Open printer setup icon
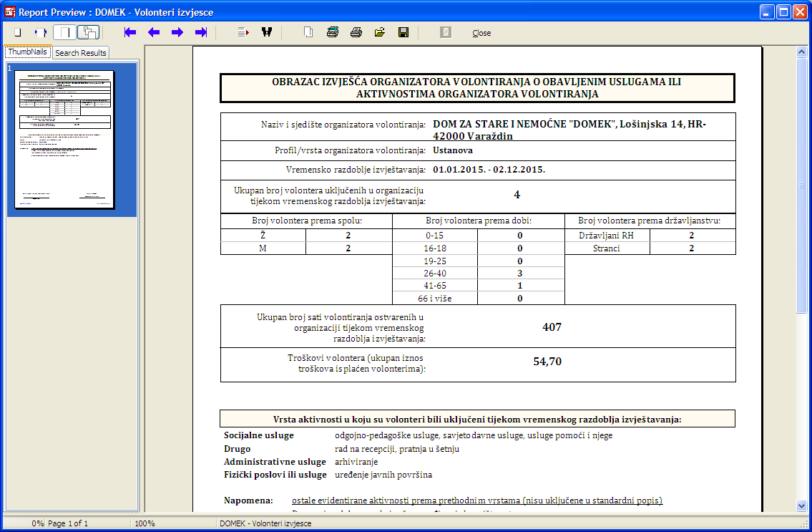Viewport: 812px width, 532px height. (332, 32)
